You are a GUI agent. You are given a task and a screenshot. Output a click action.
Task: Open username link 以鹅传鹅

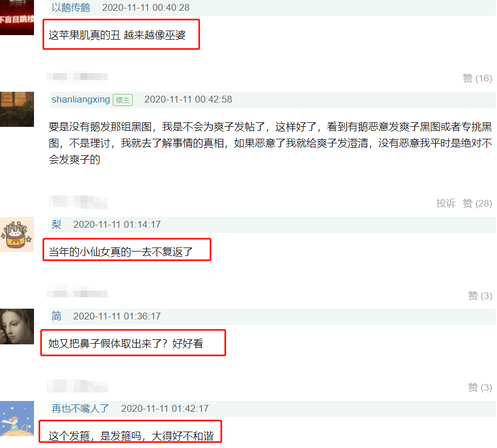coord(71,7)
